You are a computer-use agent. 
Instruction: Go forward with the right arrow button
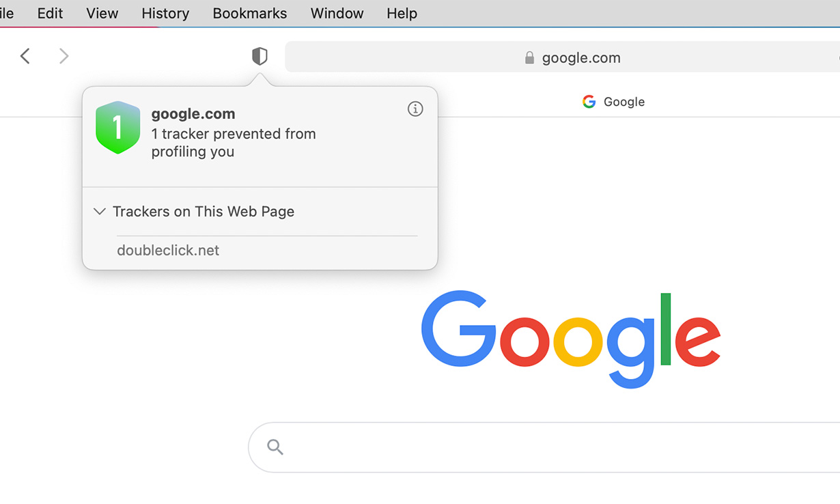coord(64,56)
